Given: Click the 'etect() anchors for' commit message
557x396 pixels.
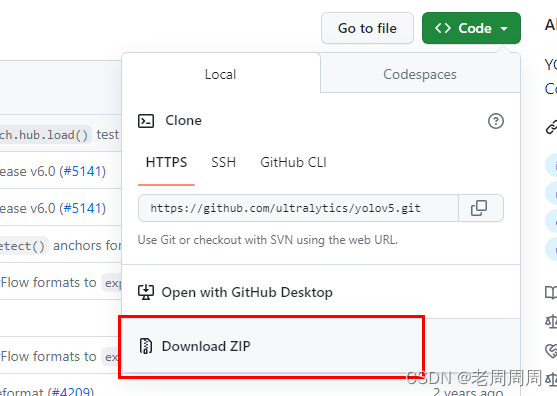Looking at the screenshot, I should pos(61,245).
